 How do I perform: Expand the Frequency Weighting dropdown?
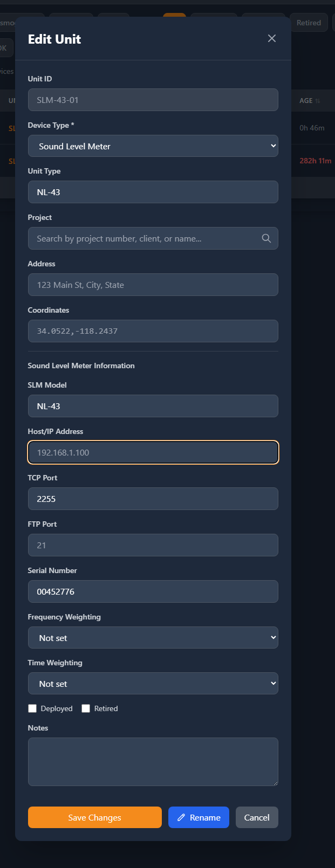click(153, 638)
